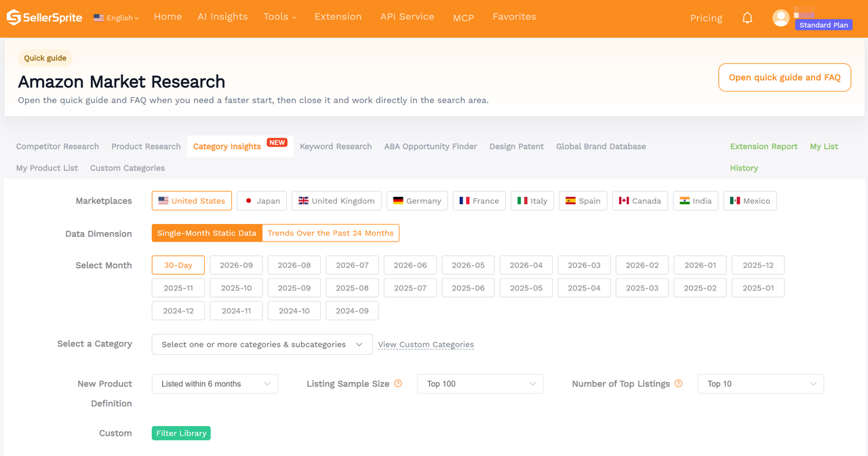Open View Custom Categories link
Screen dimensions: 868x456
426,345
